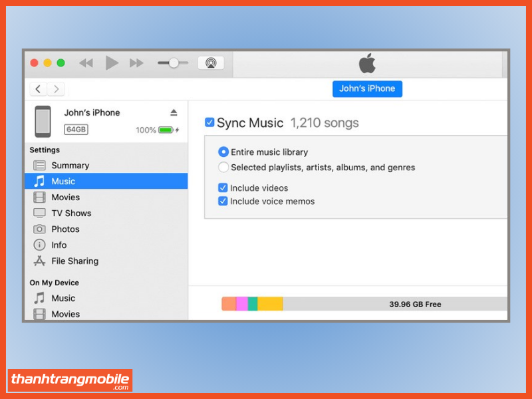Open Photos settings
532x399 pixels.
106,229
